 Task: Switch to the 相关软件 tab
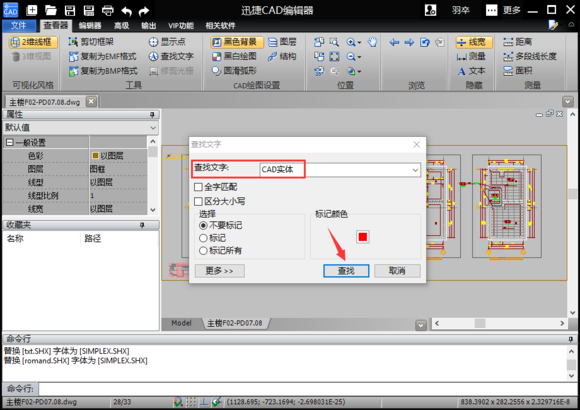[220, 26]
